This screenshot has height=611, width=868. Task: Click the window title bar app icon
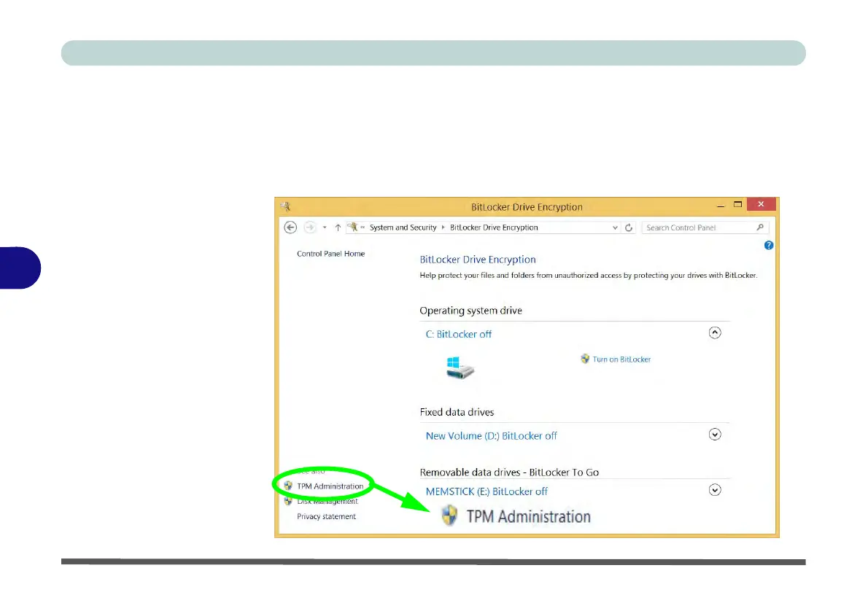click(x=286, y=206)
